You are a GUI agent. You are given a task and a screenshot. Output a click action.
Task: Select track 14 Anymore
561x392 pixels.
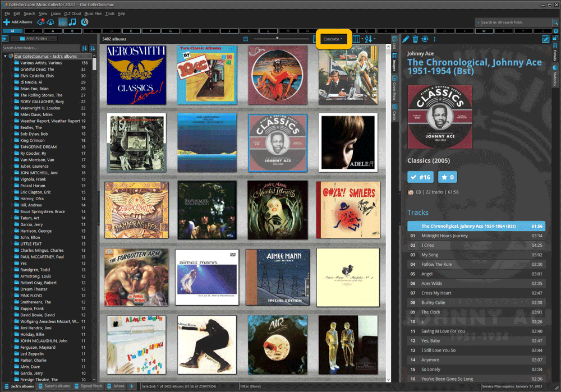pos(476,360)
